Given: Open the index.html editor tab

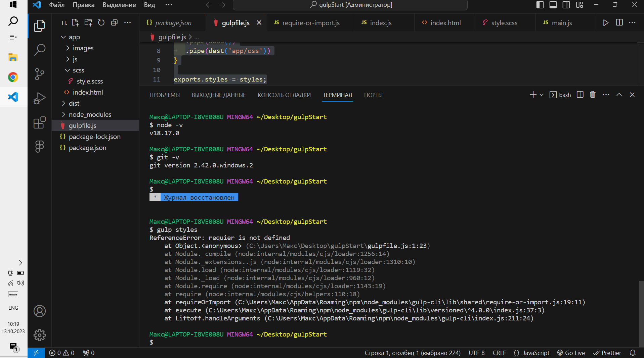Looking at the screenshot, I should coord(445,22).
